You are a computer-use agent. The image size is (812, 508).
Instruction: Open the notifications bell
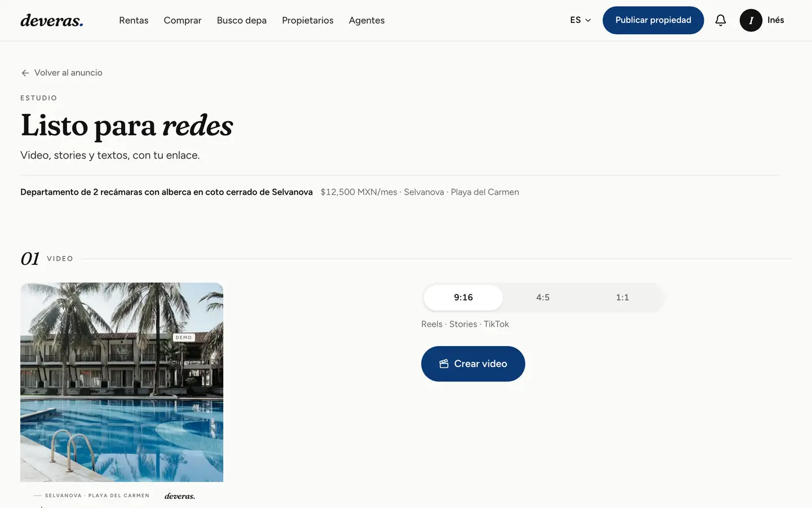coord(720,20)
